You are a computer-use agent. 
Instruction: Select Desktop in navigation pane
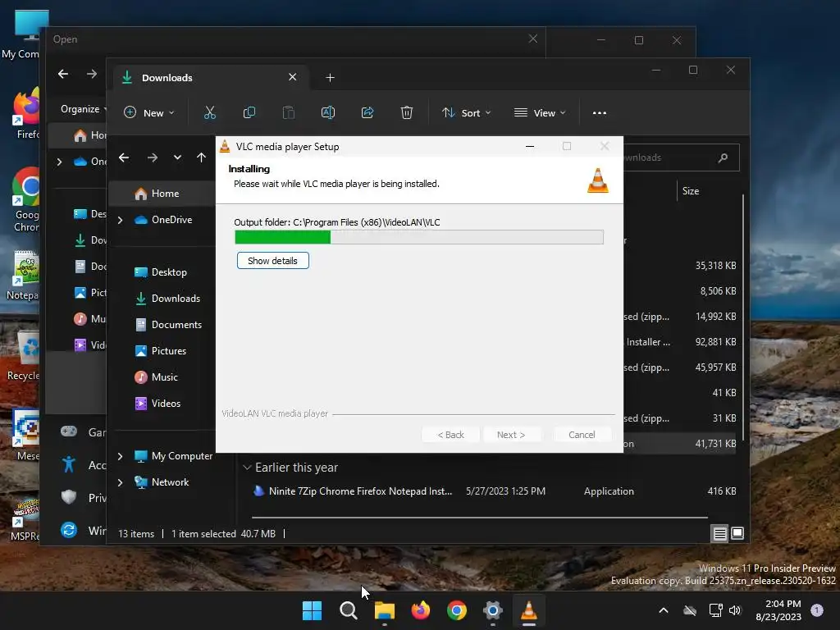162,272
